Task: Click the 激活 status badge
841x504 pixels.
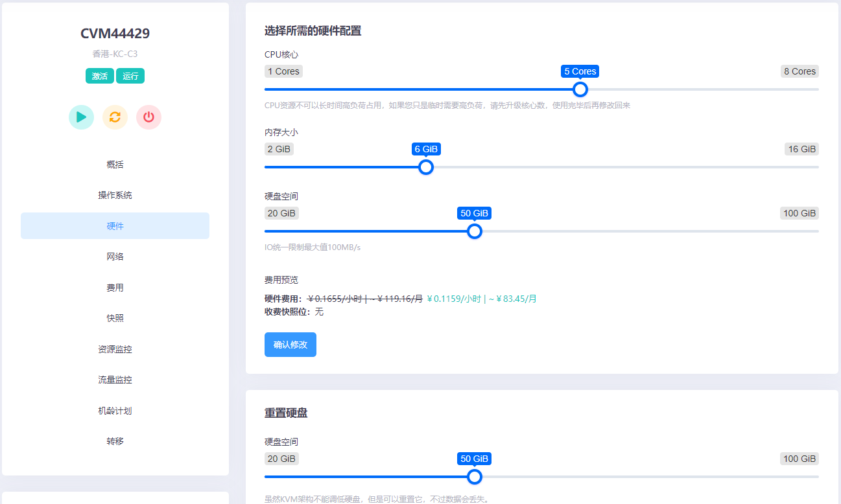Action: [99, 76]
